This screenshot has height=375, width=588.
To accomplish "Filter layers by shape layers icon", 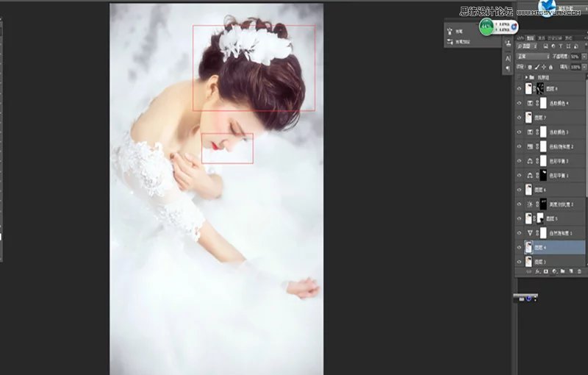I will point(568,46).
